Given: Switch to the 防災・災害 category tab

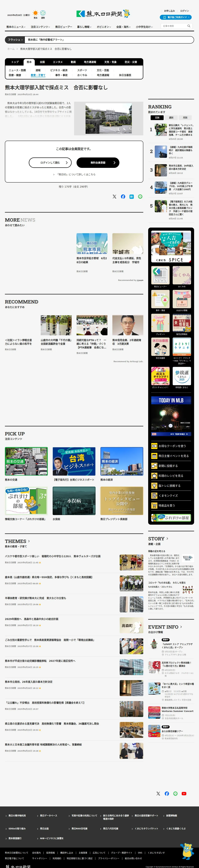Looking at the screenshot, I should [x=131, y=62].
